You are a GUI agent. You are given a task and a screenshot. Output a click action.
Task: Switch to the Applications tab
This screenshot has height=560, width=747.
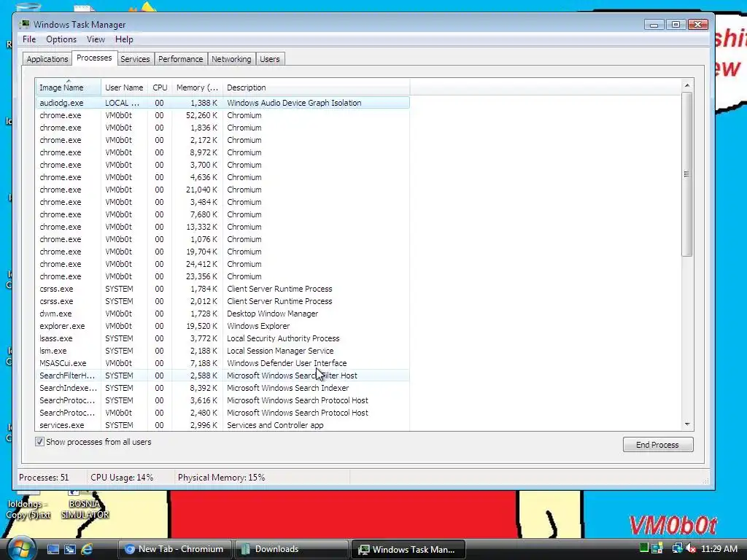click(47, 59)
